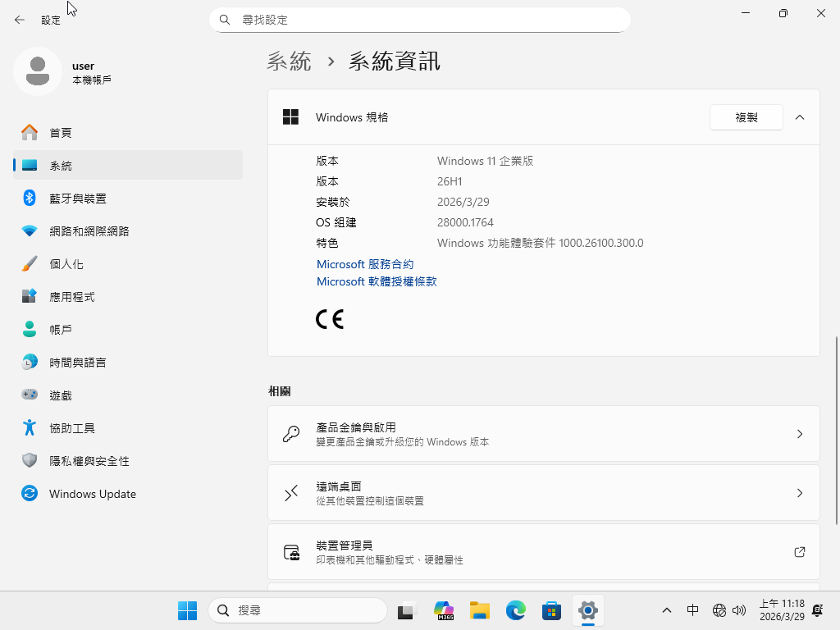The image size is (840, 630).
Task: Open Microsoft Edge from the taskbar
Action: point(515,610)
